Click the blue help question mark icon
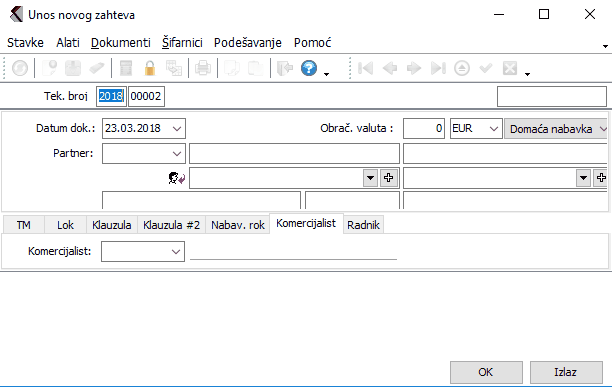Viewport: 612px width, 387px height. coord(309,68)
